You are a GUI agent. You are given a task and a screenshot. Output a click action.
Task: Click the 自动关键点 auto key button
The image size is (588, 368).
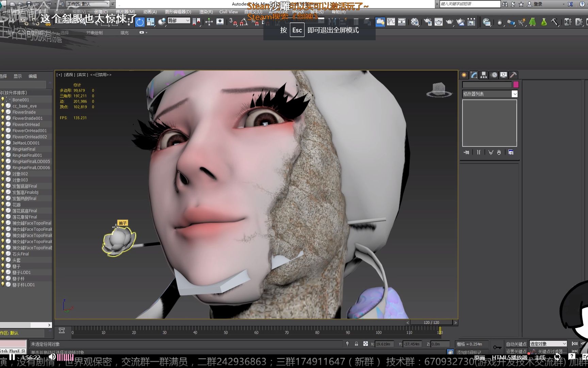(x=516, y=344)
